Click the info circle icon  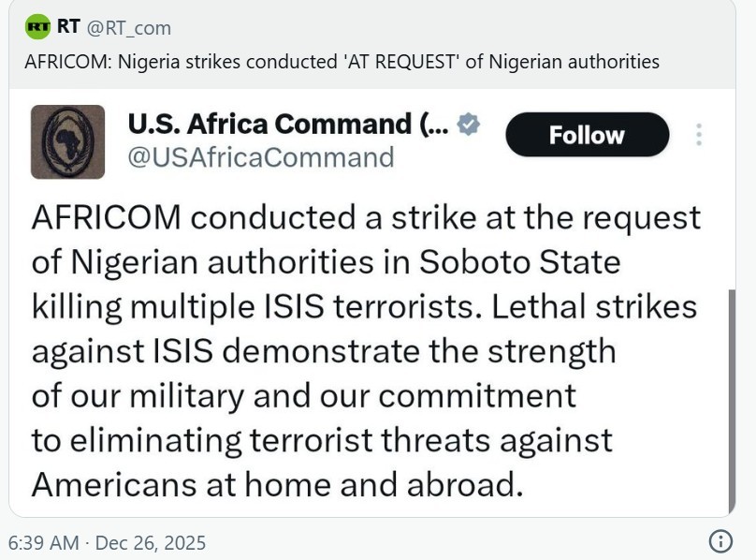point(720,541)
